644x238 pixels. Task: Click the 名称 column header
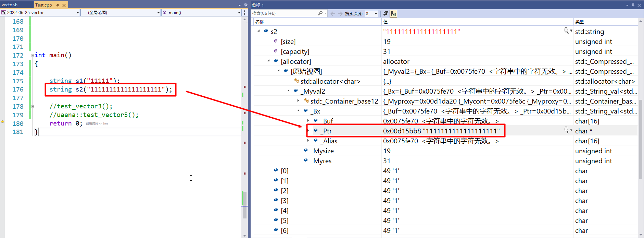[x=317, y=22]
